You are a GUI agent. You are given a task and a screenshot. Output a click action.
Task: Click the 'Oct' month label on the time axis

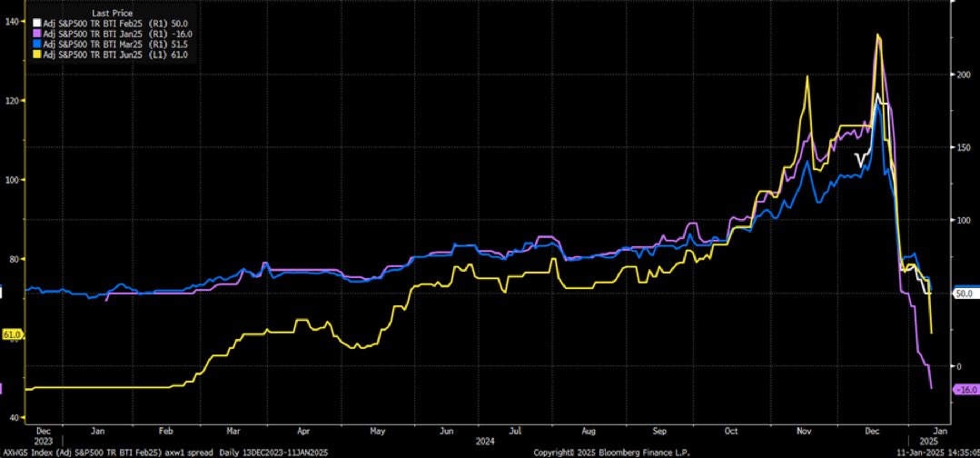pos(731,431)
